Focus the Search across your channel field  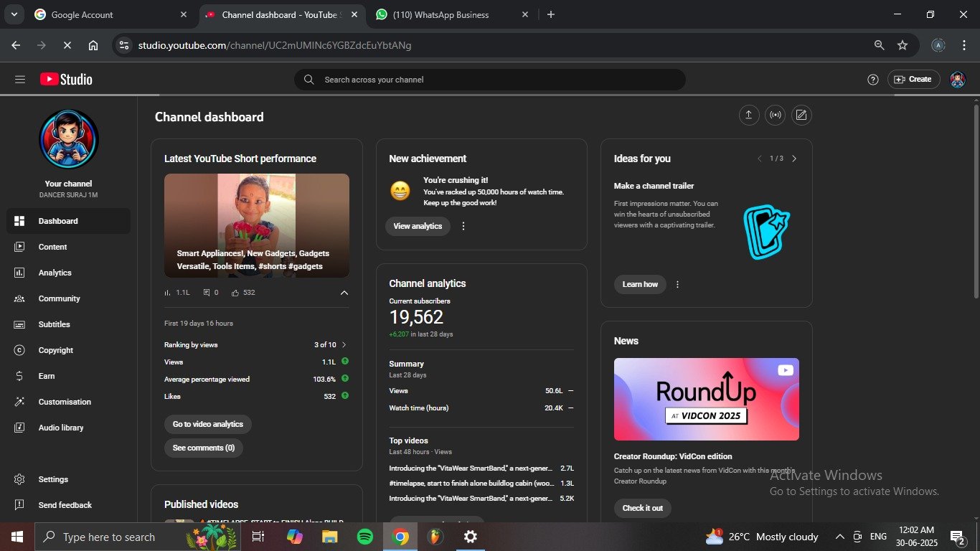pos(490,80)
